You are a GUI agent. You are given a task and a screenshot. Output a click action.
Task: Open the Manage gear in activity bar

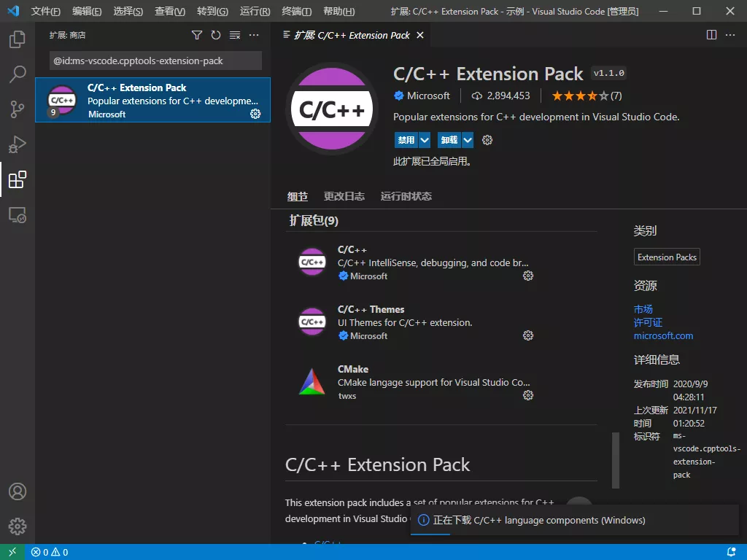pyautogui.click(x=18, y=526)
